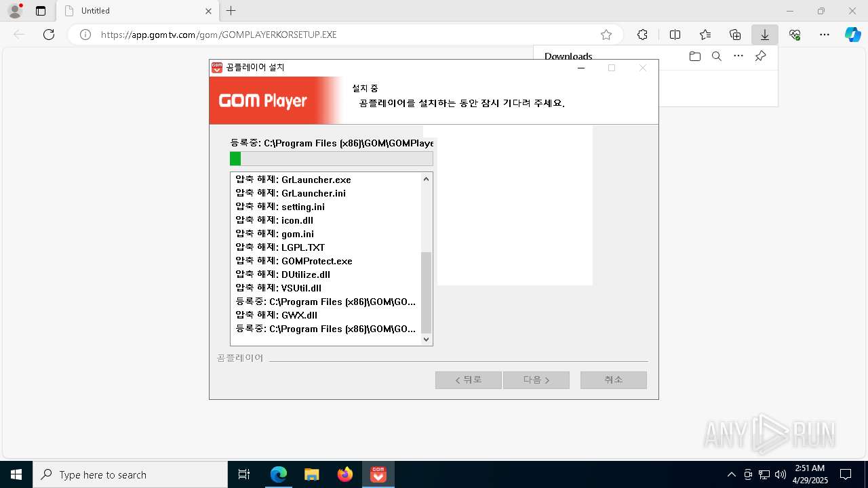Open Microsoft Edge from taskbar
Image resolution: width=868 pixels, height=488 pixels.
[x=279, y=474]
